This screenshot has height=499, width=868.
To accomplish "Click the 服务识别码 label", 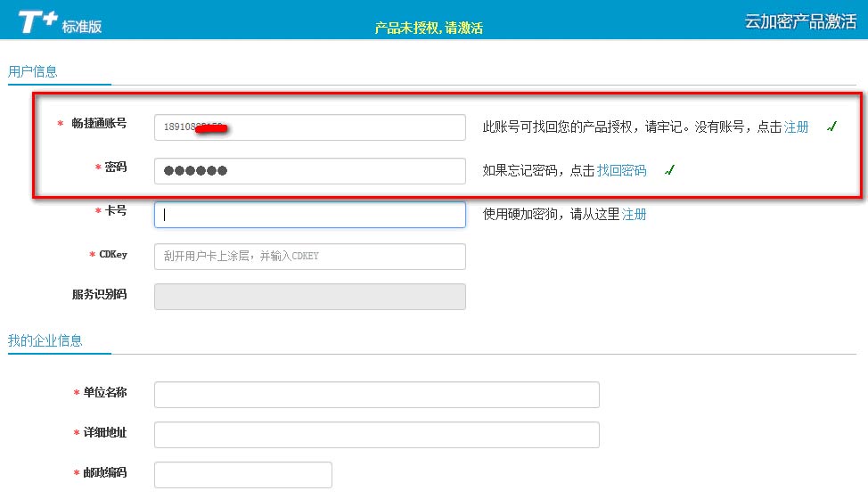I will pyautogui.click(x=99, y=294).
